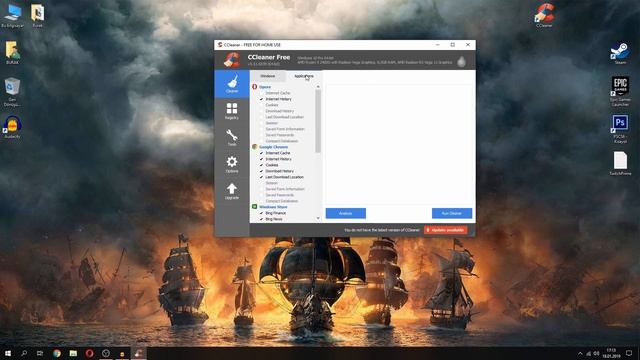Select the zipped folder icon on the desktop
Viewport: 640px width, 360px height.
(38, 15)
